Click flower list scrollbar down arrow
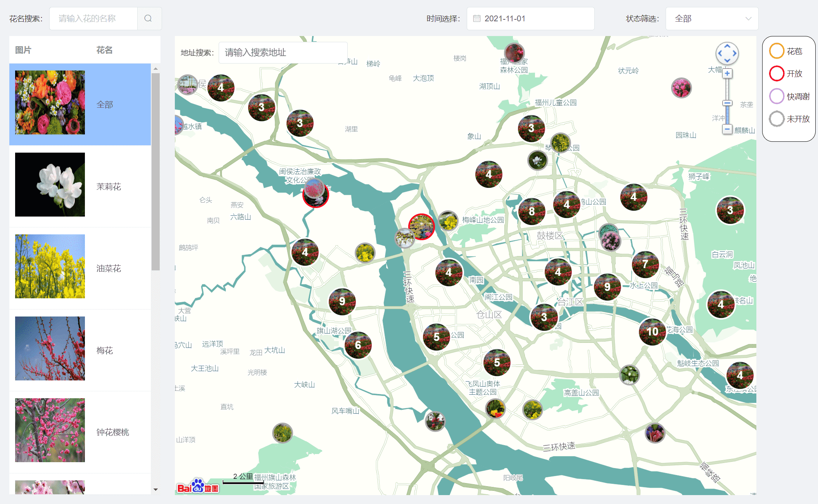This screenshot has width=818, height=504. coord(155,489)
